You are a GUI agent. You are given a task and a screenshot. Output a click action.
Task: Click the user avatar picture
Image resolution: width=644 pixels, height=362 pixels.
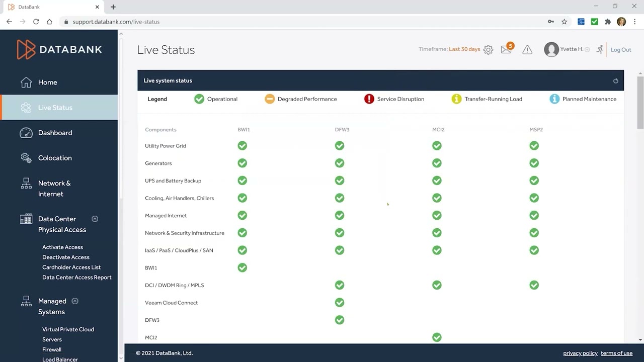tap(551, 49)
